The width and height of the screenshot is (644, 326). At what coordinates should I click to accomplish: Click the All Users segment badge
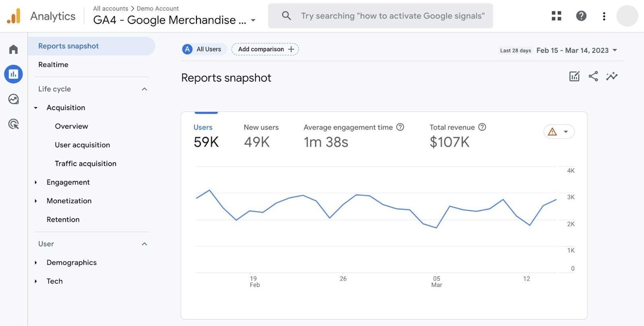[204, 49]
